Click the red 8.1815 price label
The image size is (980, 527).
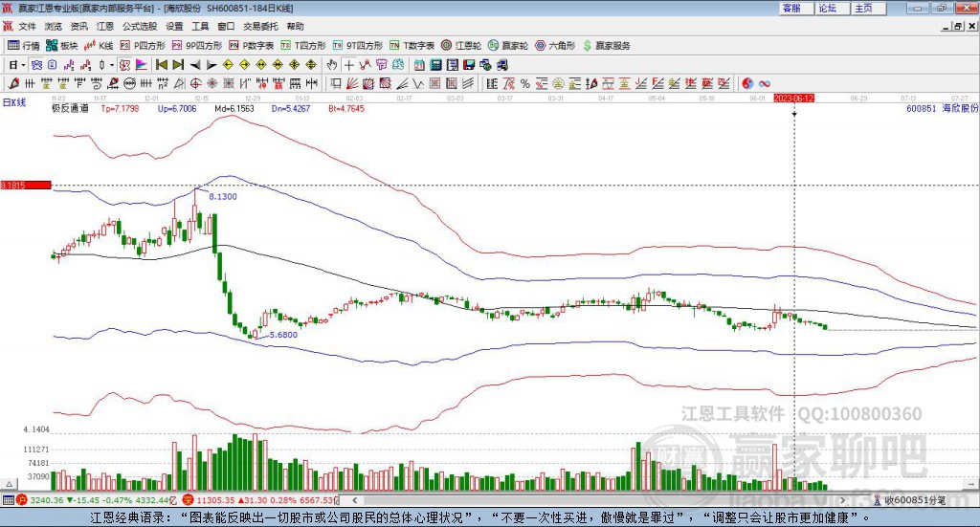tap(25, 185)
